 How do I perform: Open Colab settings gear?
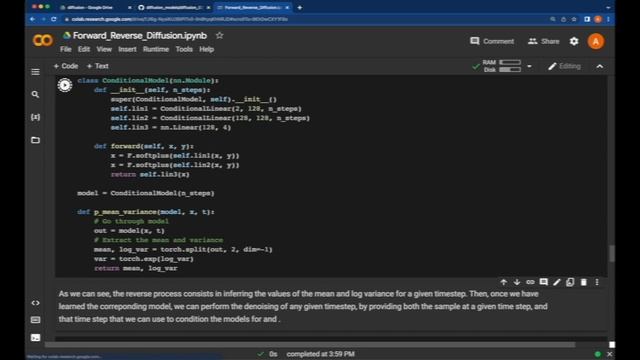[574, 41]
